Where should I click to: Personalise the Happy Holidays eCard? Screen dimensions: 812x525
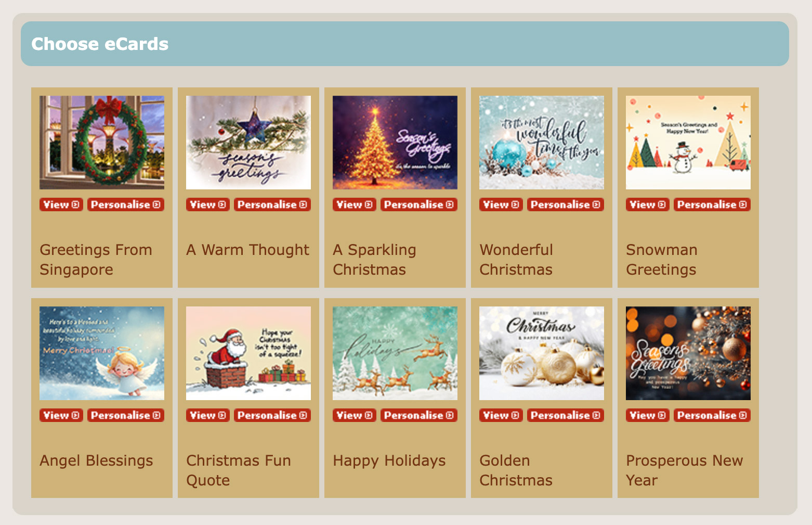419,415
